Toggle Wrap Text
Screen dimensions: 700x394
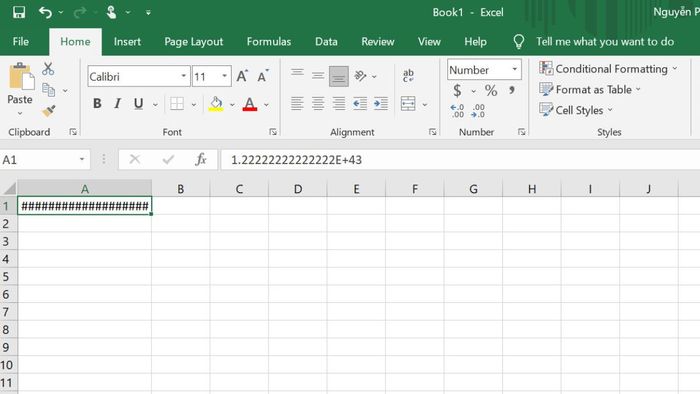tap(408, 76)
